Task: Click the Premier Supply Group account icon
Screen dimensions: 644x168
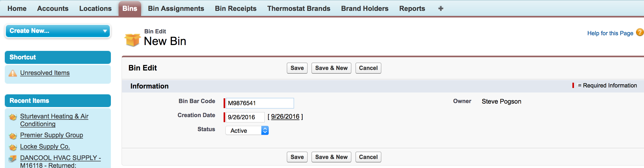Action: (12, 136)
